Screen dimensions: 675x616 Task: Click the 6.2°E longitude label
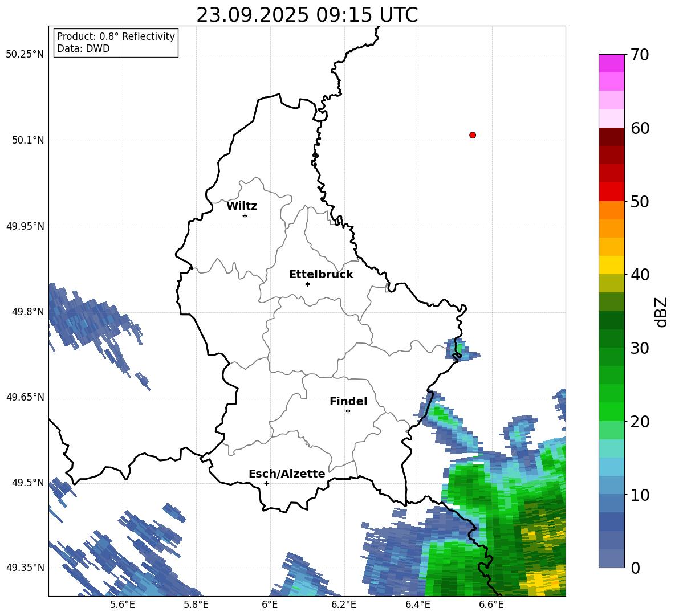pos(344,605)
